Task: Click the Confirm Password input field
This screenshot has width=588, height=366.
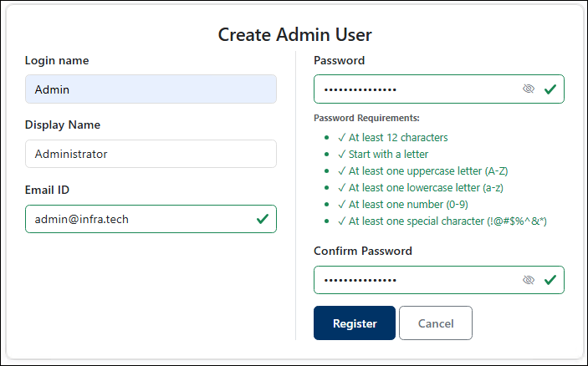Action: 439,280
